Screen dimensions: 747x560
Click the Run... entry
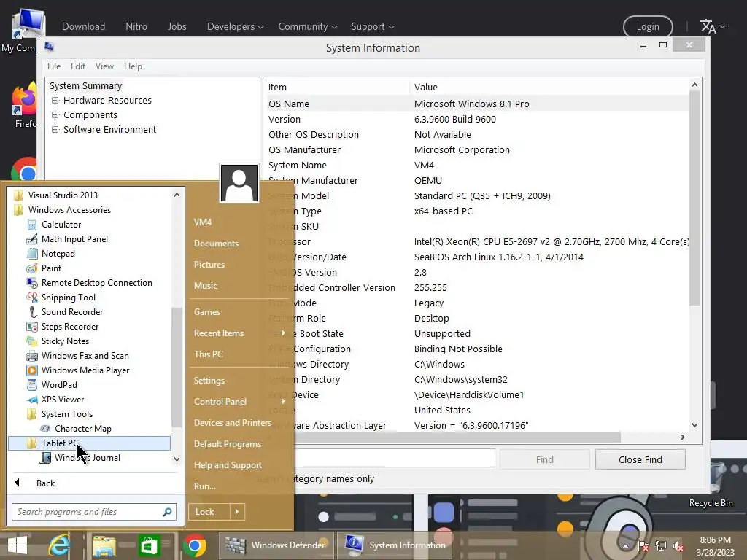pos(205,486)
